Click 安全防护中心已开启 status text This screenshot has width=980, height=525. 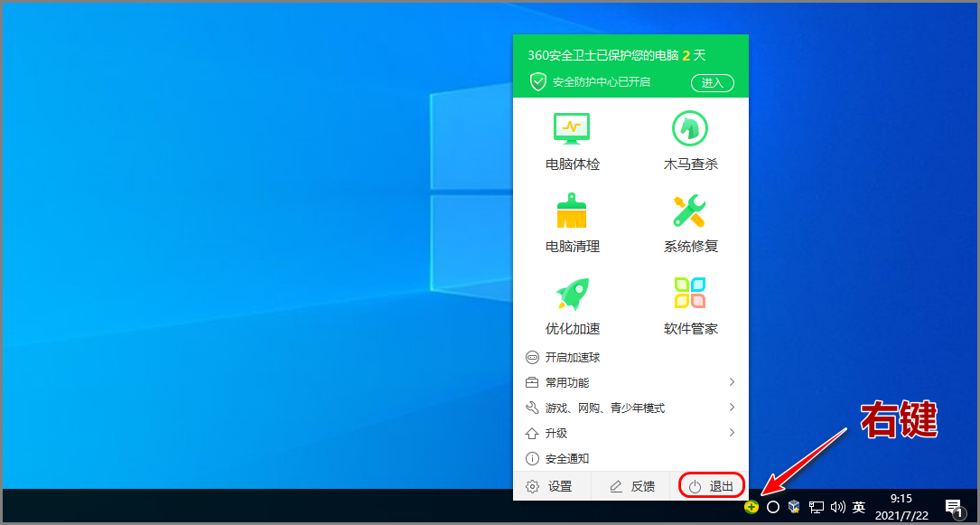602,82
